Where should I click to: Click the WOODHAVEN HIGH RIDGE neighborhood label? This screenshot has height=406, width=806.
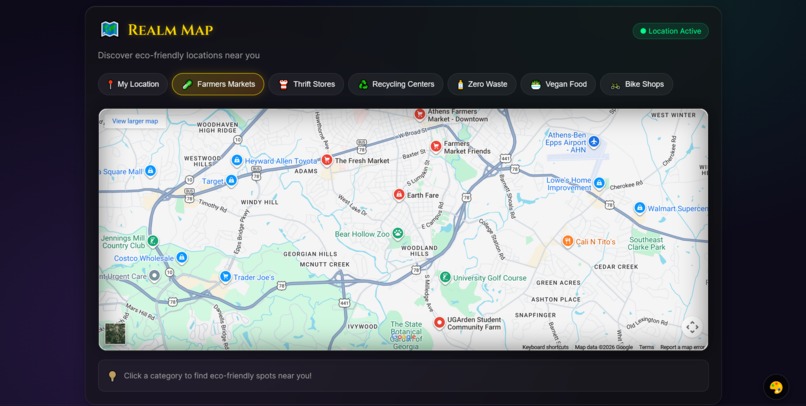tap(217, 127)
